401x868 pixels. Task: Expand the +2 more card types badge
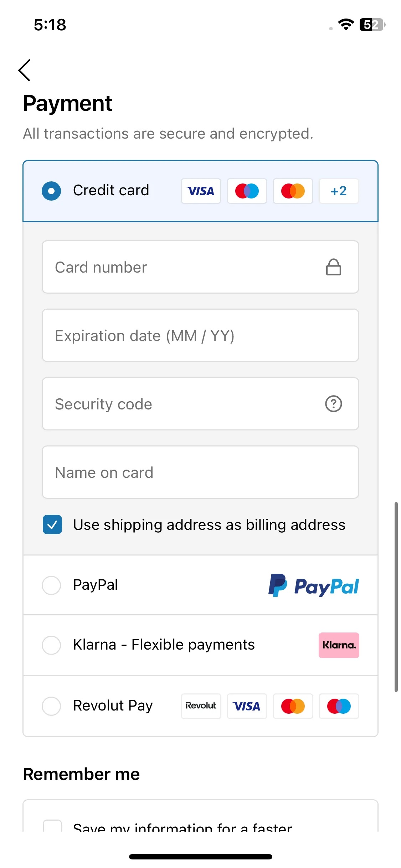(339, 191)
